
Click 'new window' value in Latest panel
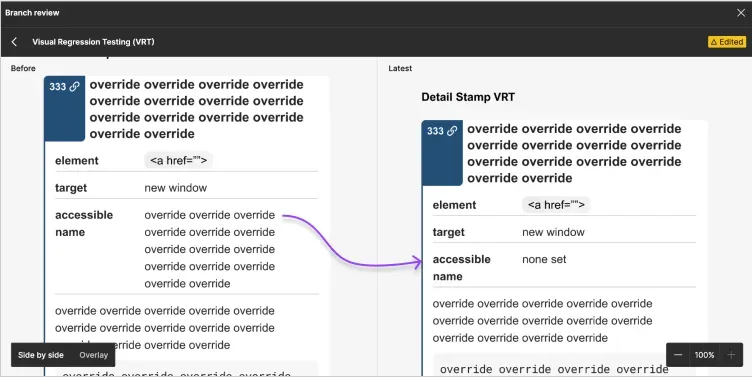pos(553,232)
